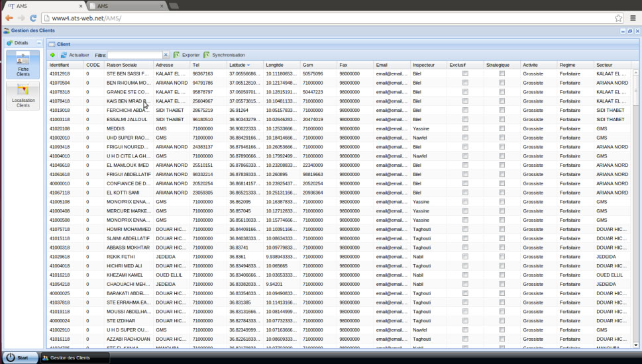Enable Exclusif for MEDDIS row

[465, 128]
